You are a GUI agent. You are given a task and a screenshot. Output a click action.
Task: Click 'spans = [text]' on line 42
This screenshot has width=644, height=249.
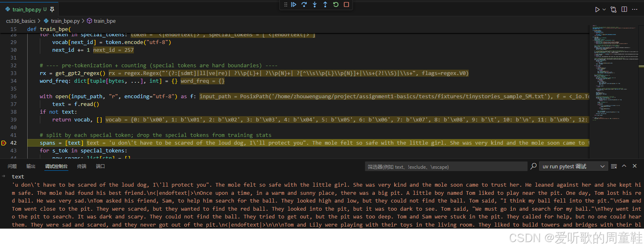tap(61, 143)
